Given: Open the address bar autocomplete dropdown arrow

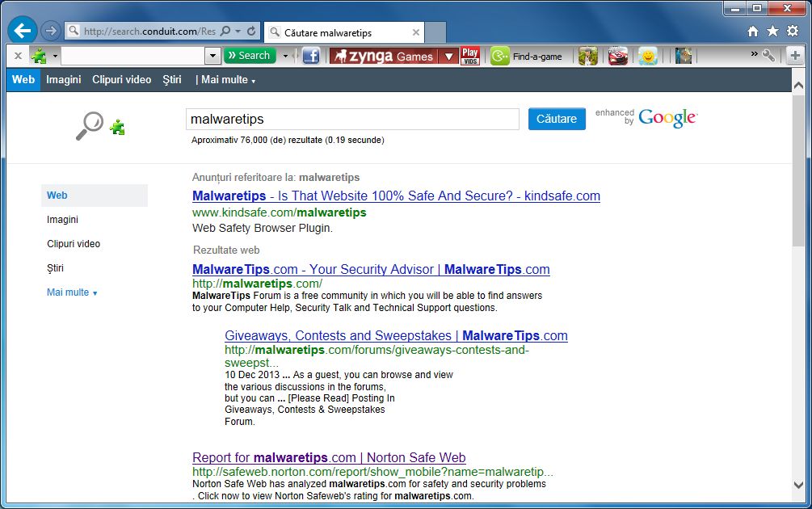Looking at the screenshot, I should click(x=238, y=31).
